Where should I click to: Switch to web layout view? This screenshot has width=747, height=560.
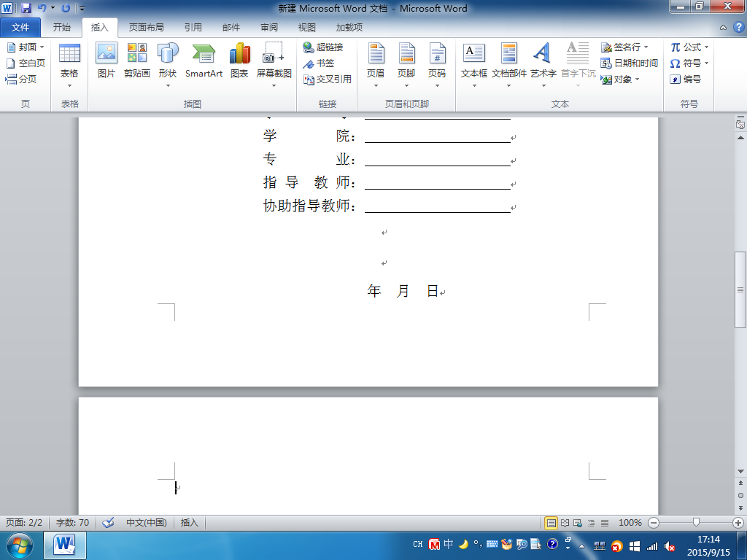tap(578, 523)
